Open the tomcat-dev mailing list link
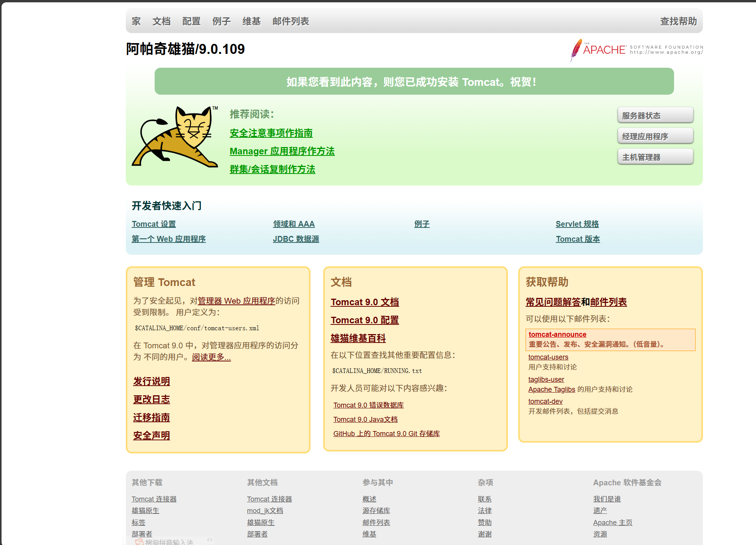756x545 pixels. pos(546,401)
